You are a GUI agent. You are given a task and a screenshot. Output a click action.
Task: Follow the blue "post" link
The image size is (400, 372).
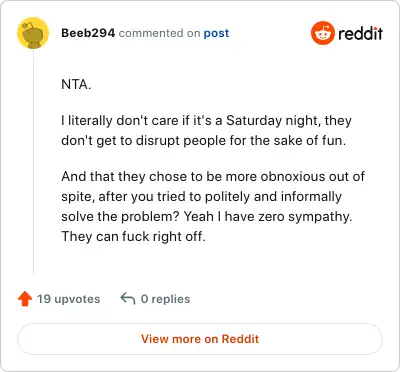coord(216,33)
